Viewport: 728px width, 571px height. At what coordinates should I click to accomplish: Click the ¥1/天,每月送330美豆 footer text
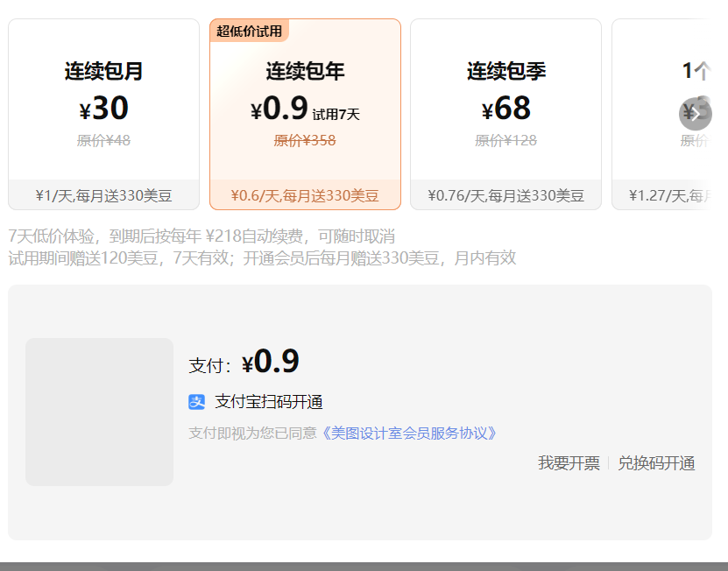pyautogui.click(x=103, y=195)
